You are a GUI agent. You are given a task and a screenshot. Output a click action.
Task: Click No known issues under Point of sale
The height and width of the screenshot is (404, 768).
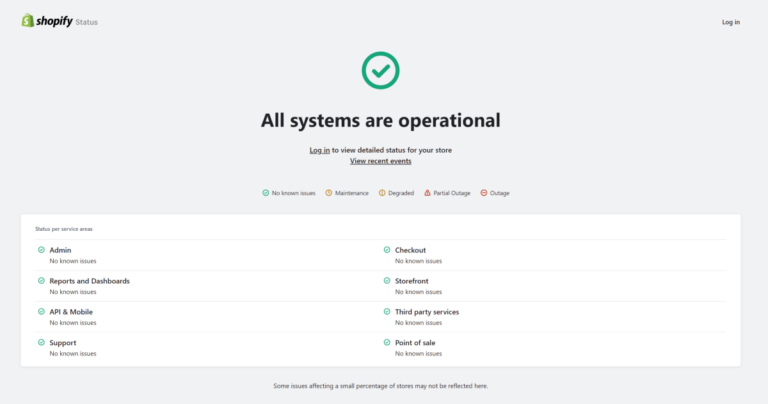[418, 354]
